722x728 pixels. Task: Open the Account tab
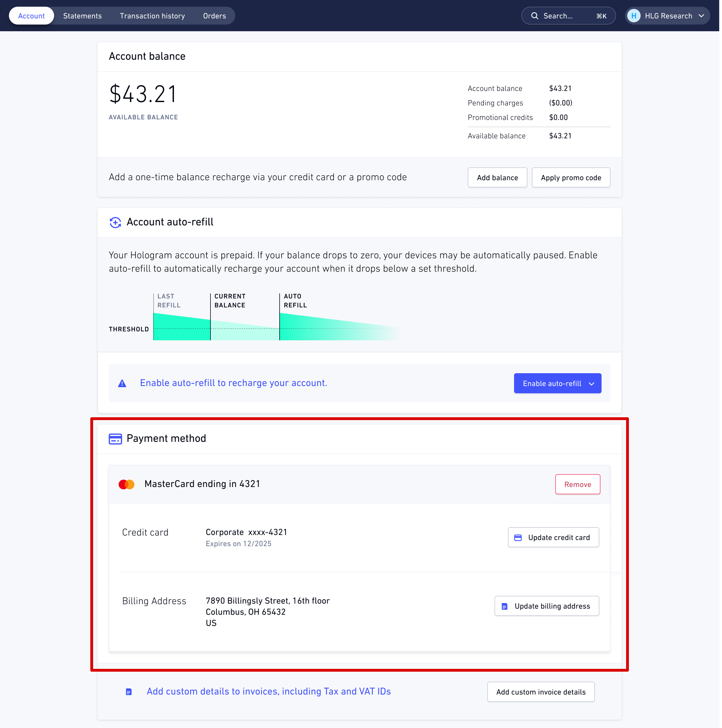(32, 16)
